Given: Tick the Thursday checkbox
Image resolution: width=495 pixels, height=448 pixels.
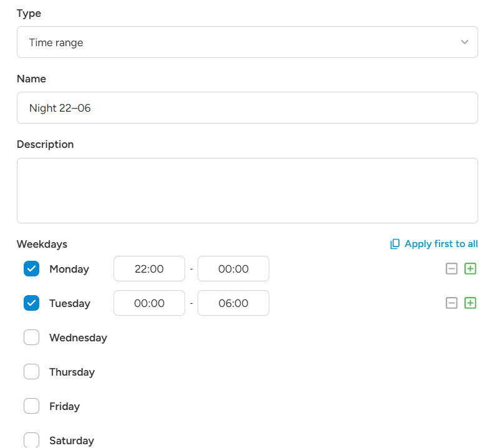Looking at the screenshot, I should (32, 372).
